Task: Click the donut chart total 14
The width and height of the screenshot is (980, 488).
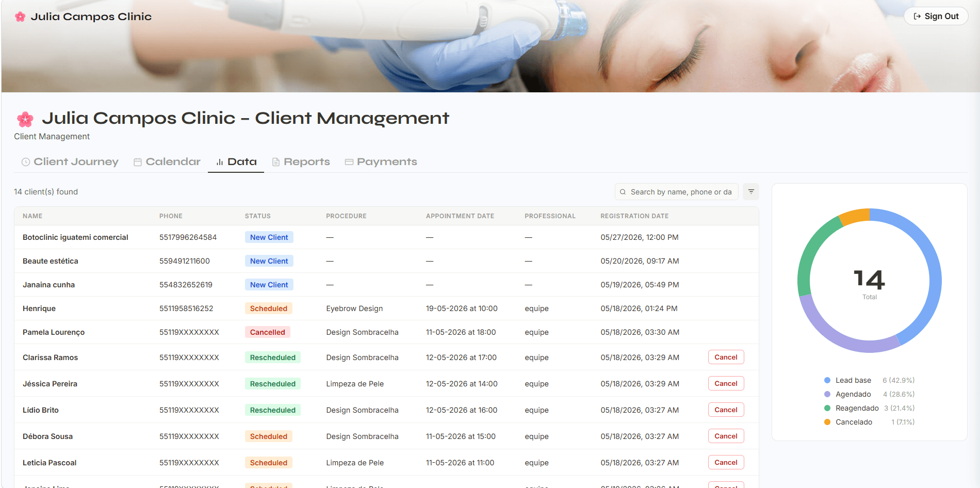Action: (870, 279)
